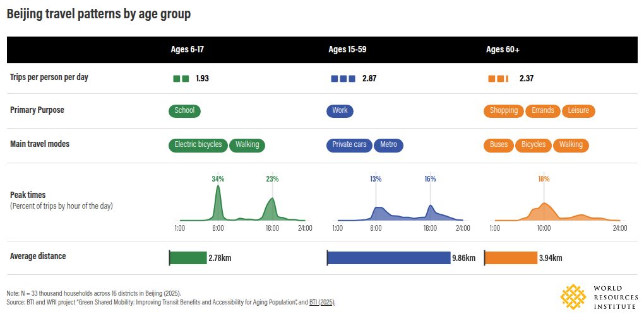Click the orange trips-per-day squares icon
Viewport: 644px width, 319px height.
498,78
